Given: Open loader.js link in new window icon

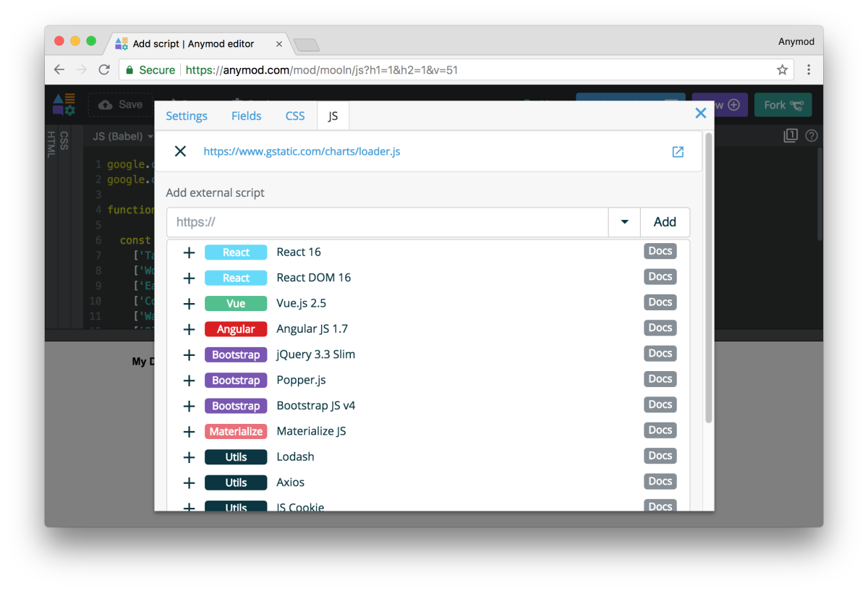Looking at the screenshot, I should pos(678,152).
